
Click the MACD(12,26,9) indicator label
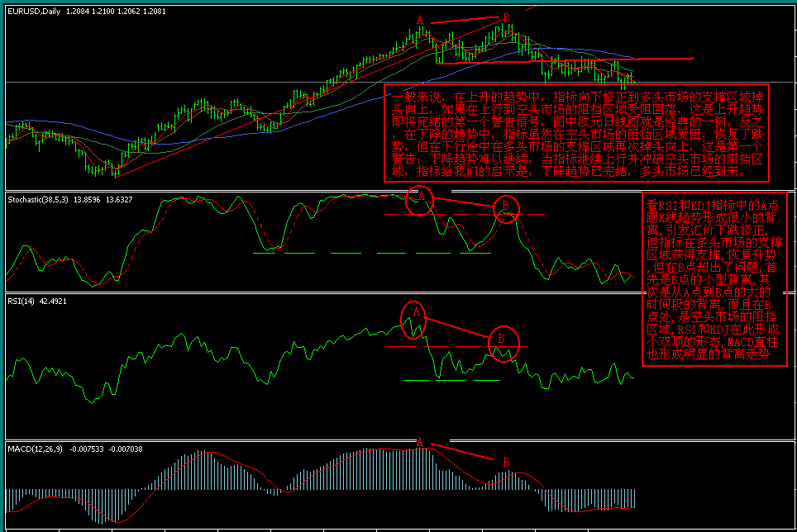[x=35, y=449]
